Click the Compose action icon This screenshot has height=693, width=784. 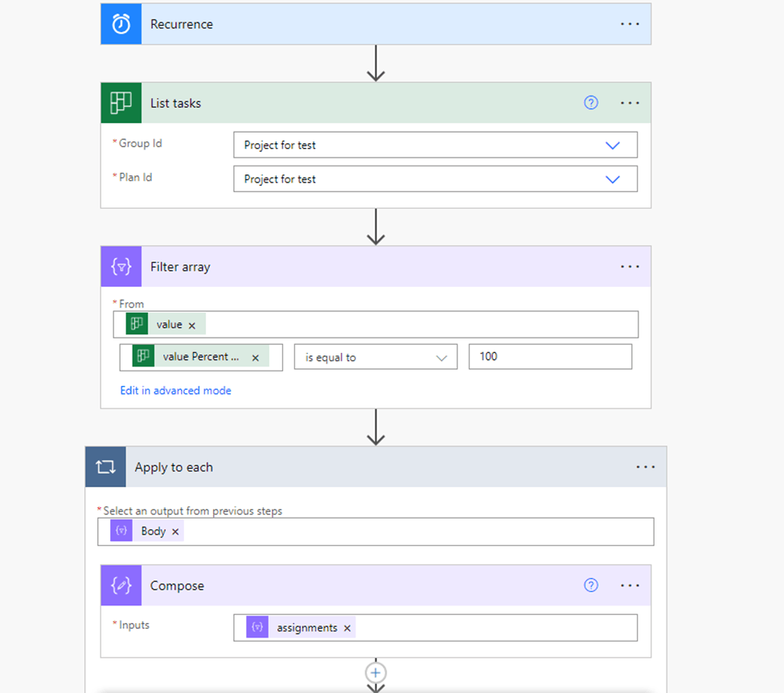[x=121, y=586]
